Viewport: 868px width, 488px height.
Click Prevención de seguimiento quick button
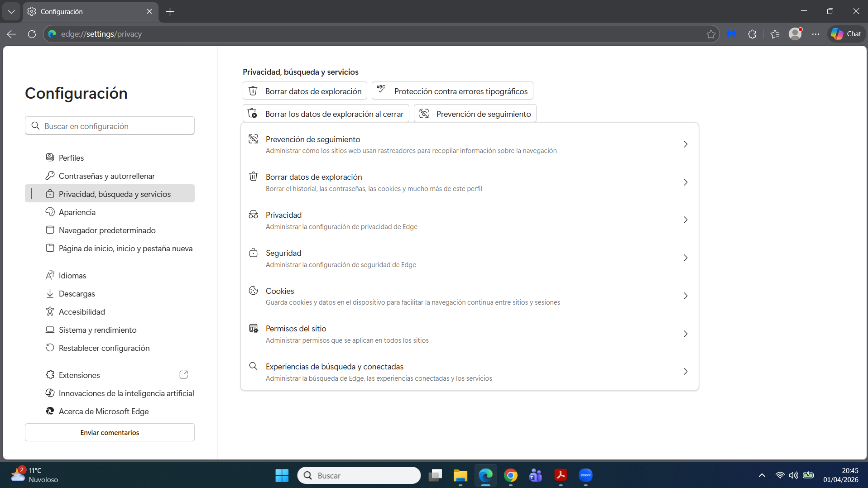point(475,114)
